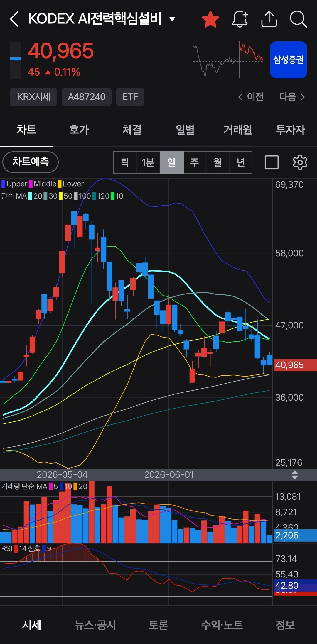The image size is (317, 644).
Task: Open price alert bell icon
Action: (x=240, y=19)
